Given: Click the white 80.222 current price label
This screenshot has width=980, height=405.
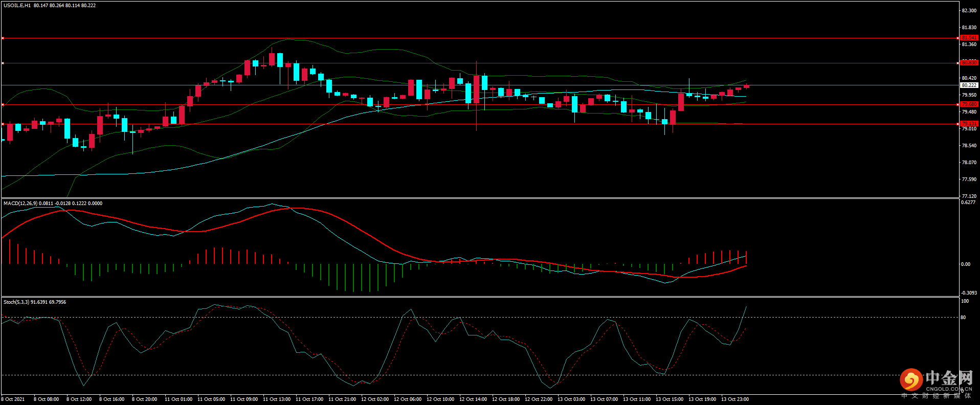Looking at the screenshot, I should click(969, 85).
